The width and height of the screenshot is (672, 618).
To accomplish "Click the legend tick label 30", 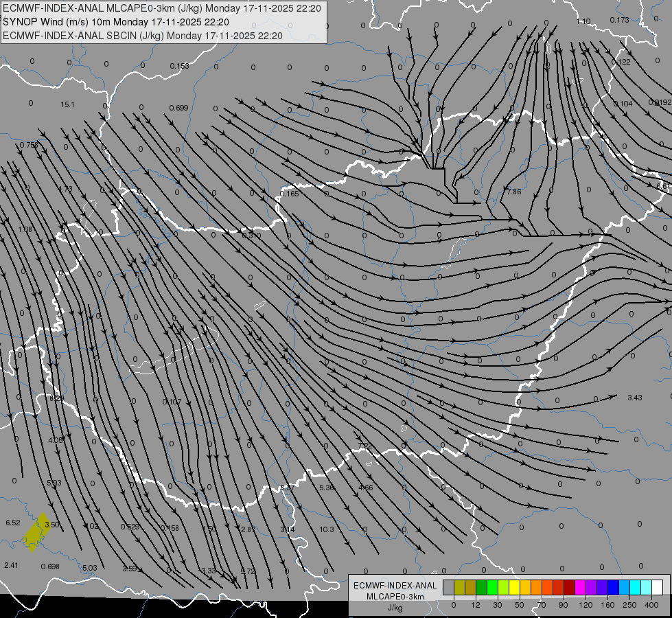I will pos(497,605).
